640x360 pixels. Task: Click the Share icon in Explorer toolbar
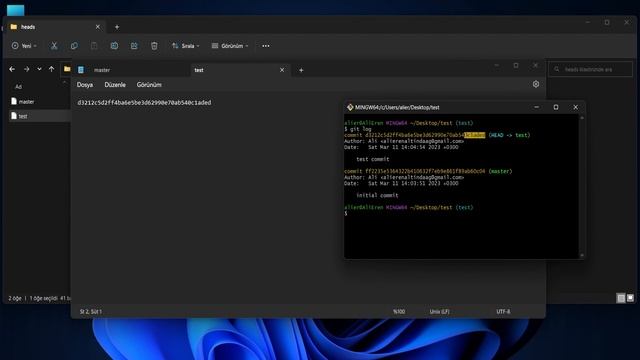tap(134, 46)
